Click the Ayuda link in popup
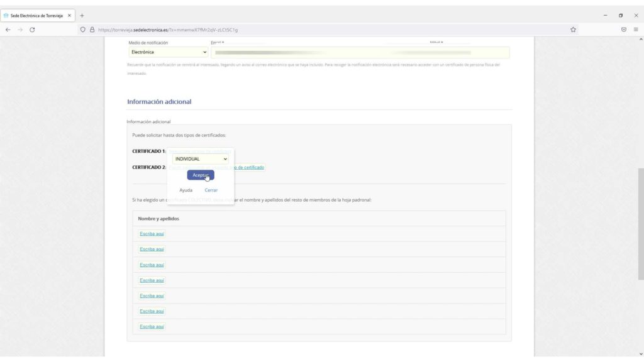Viewport: 644px width, 362px height. pyautogui.click(x=186, y=190)
